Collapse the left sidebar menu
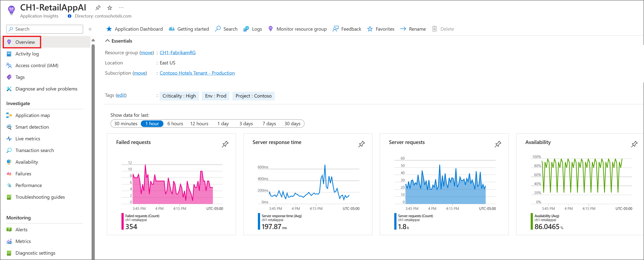 click(90, 29)
